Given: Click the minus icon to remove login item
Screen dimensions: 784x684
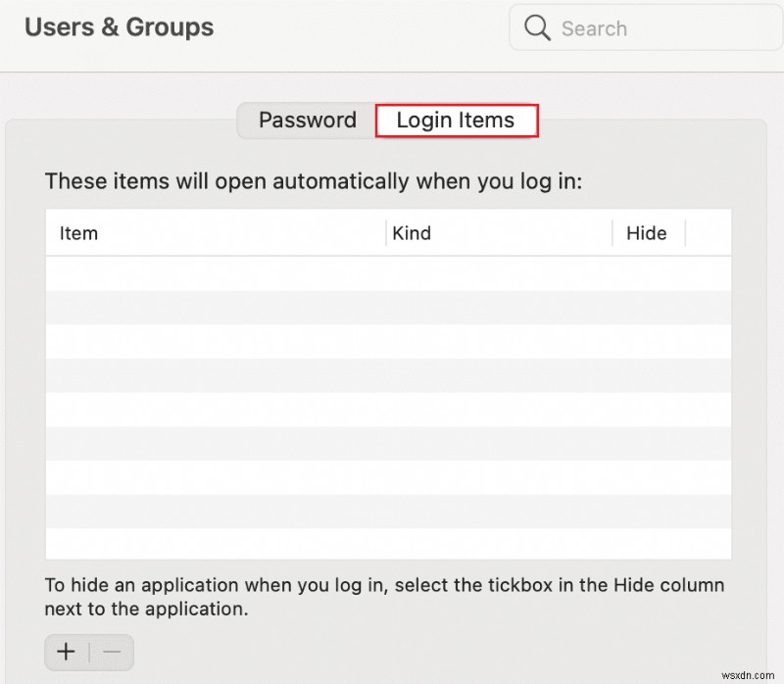Looking at the screenshot, I should [111, 652].
